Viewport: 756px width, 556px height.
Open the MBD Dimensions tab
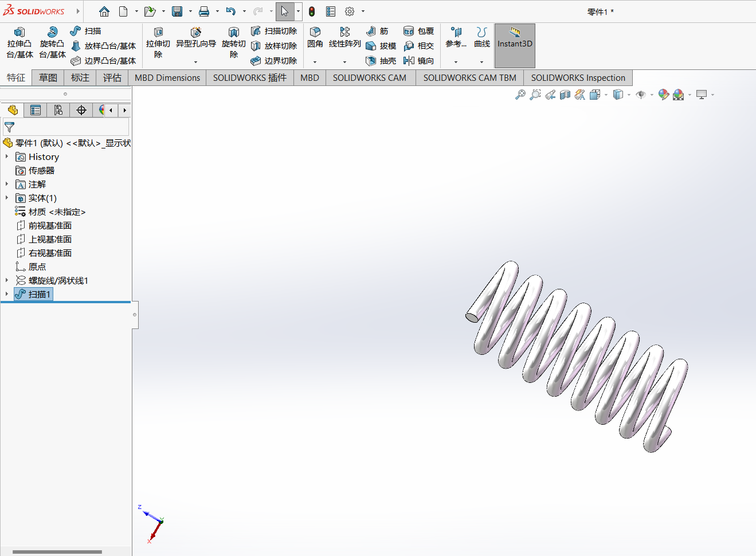(167, 78)
